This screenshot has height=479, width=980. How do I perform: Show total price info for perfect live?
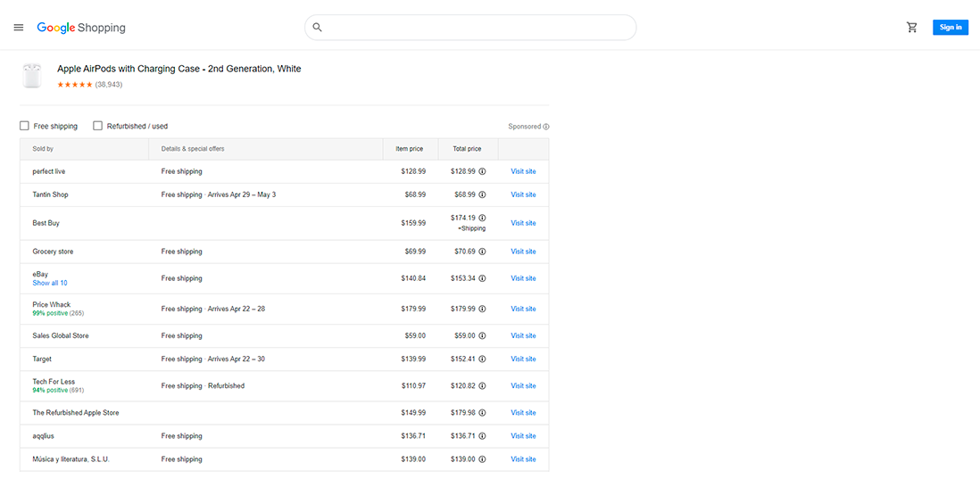(x=483, y=171)
